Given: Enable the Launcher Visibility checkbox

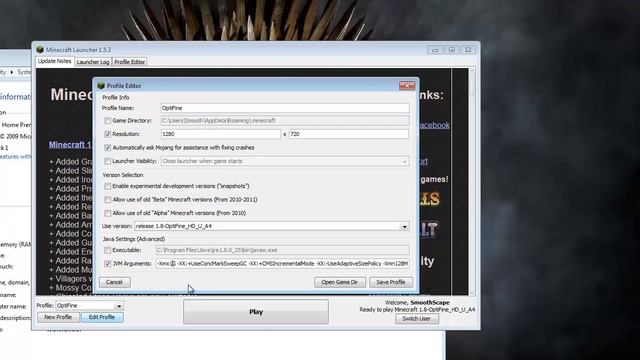Looking at the screenshot, I should pos(107,161).
